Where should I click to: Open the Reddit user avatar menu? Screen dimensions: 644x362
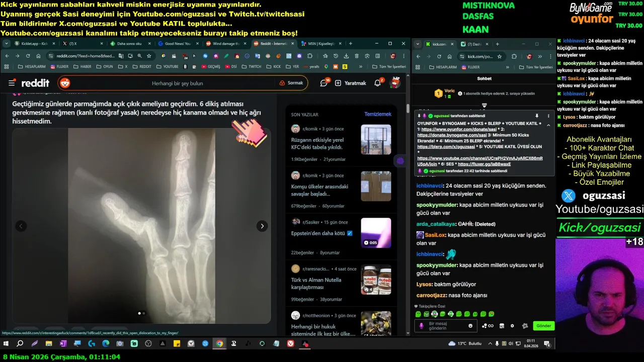(396, 82)
